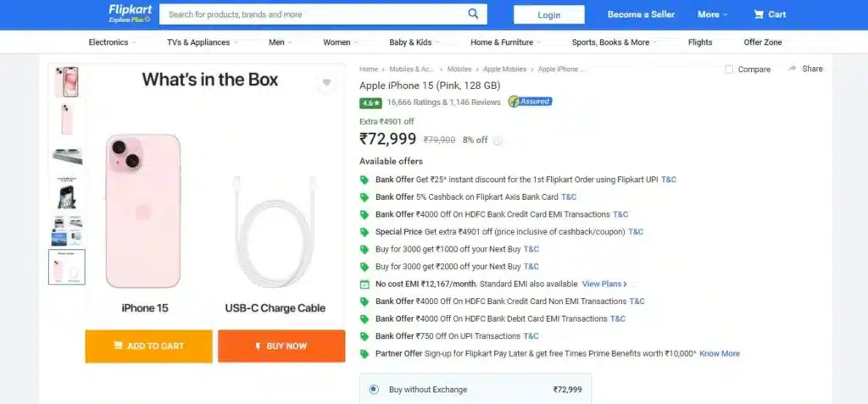Select Buy without Exchange radio button

(374, 390)
